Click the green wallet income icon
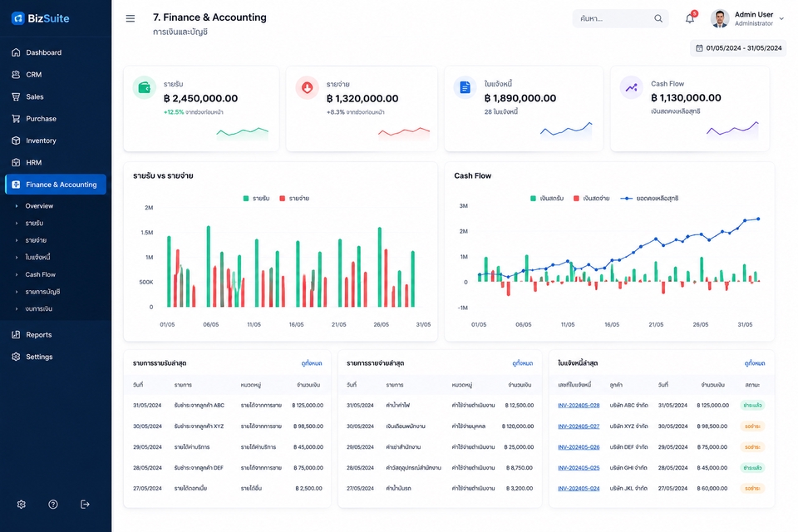 pos(145,87)
